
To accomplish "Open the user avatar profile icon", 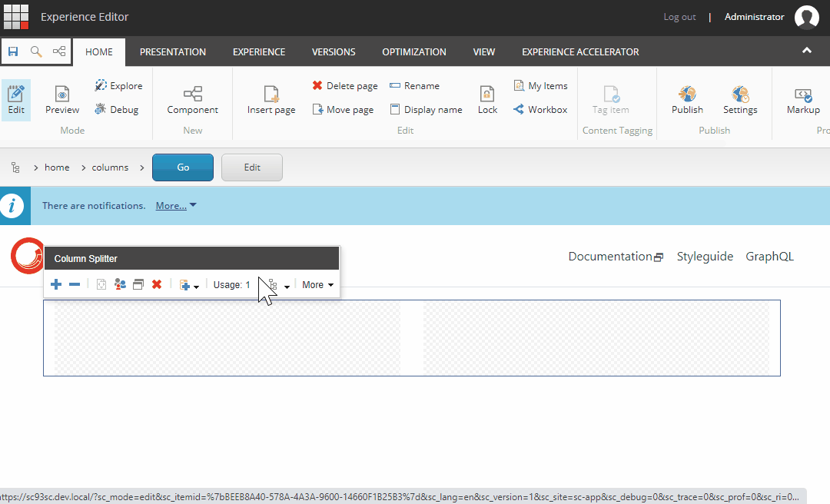I will click(807, 18).
